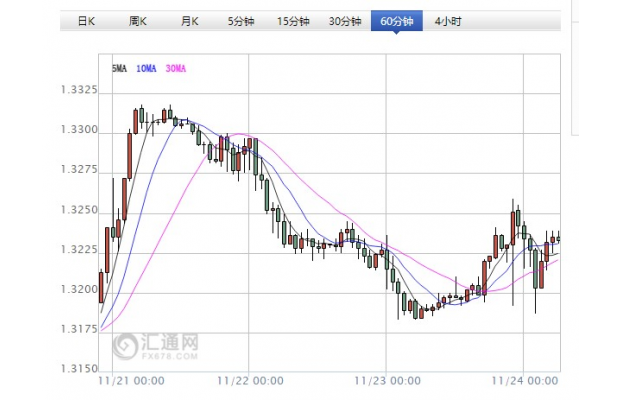Click the 11/22 00:00 time label
This screenshot has width=622, height=400.
[250, 381]
